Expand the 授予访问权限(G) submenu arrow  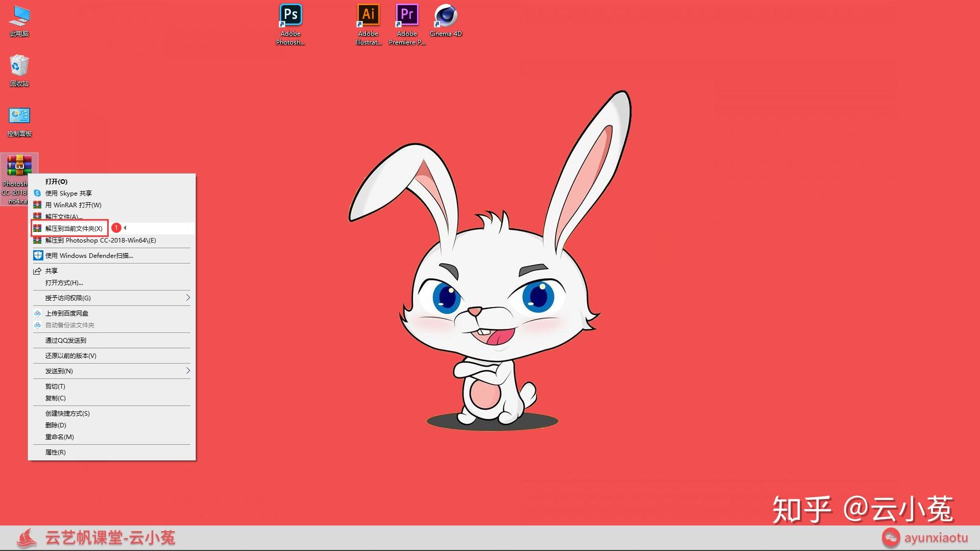click(x=188, y=298)
